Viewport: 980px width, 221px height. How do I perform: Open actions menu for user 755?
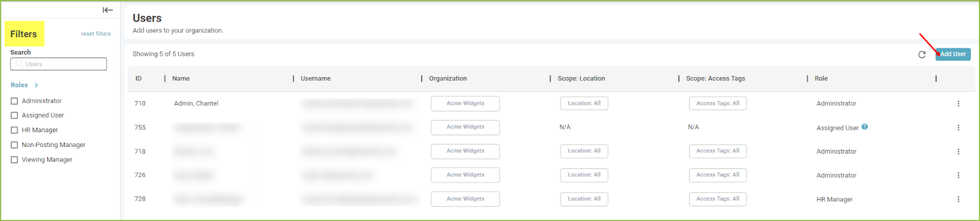(959, 127)
